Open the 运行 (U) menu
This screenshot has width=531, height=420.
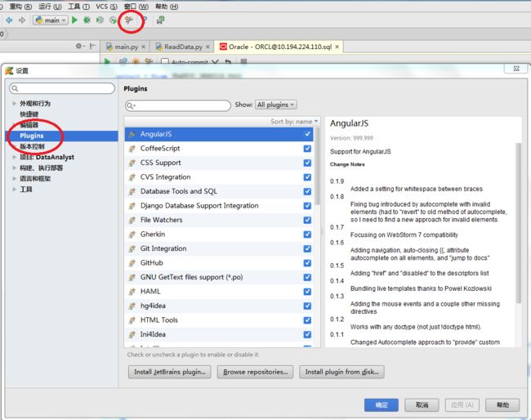click(x=50, y=6)
